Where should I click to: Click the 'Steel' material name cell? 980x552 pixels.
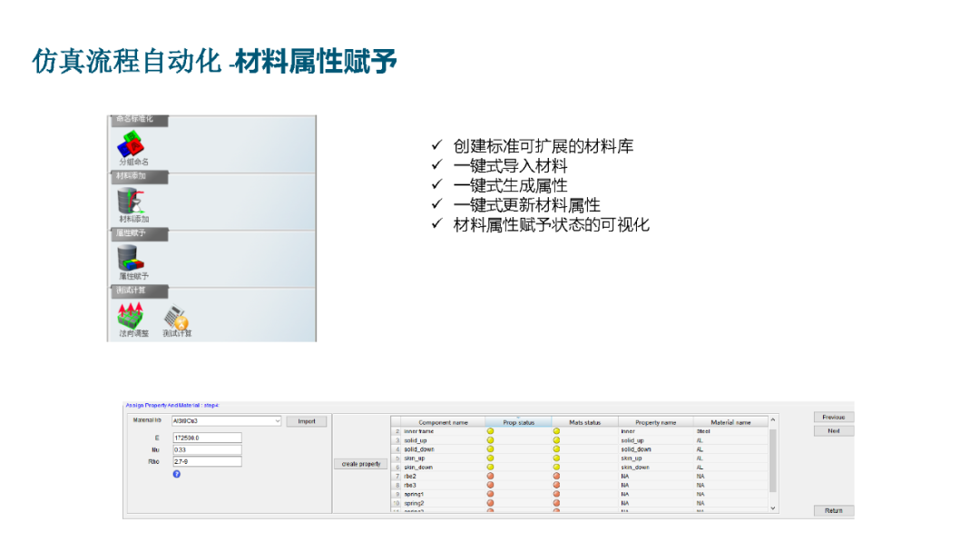coord(730,431)
